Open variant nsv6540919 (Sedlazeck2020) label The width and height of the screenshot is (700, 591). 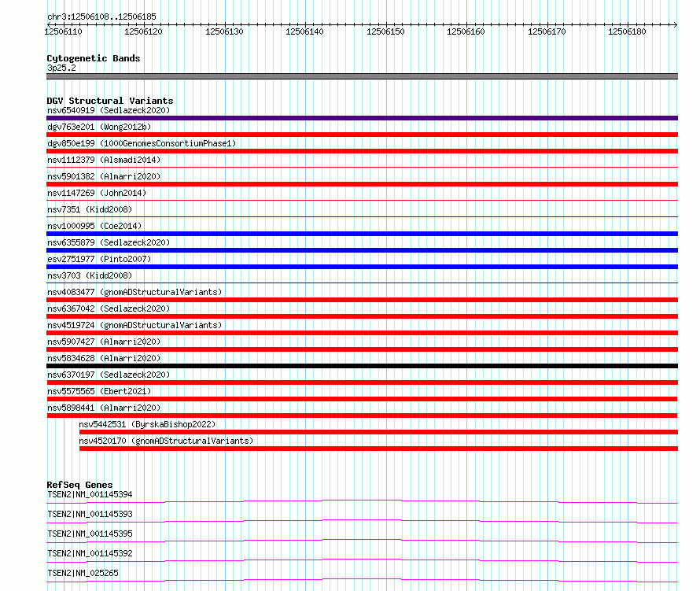coord(109,110)
